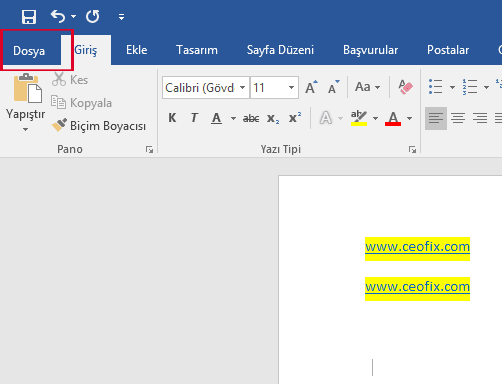Image resolution: width=502 pixels, height=384 pixels.
Task: Apply red font color
Action: tap(393, 118)
